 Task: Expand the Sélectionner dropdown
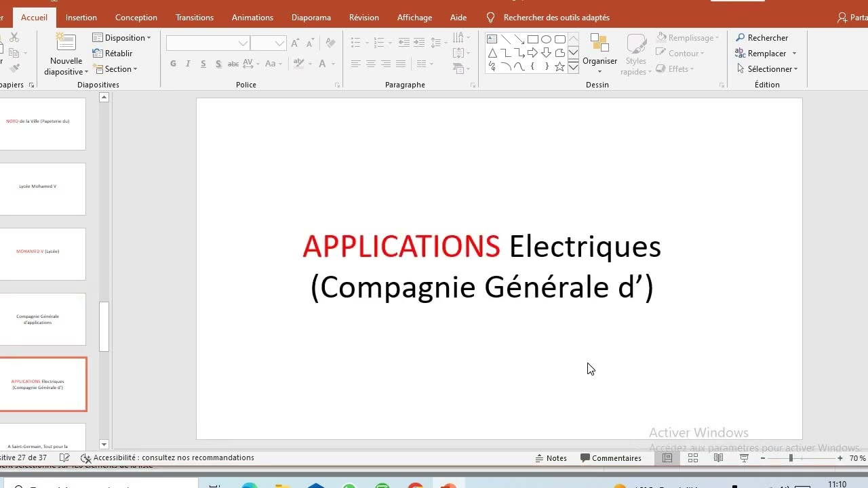coord(767,69)
